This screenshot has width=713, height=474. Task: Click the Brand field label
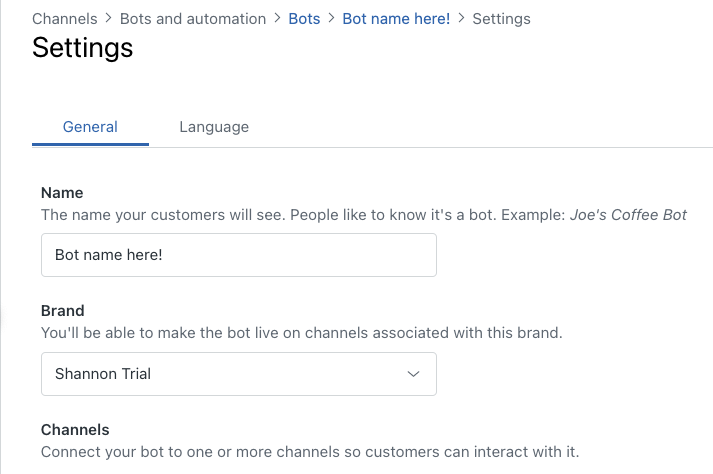click(63, 311)
